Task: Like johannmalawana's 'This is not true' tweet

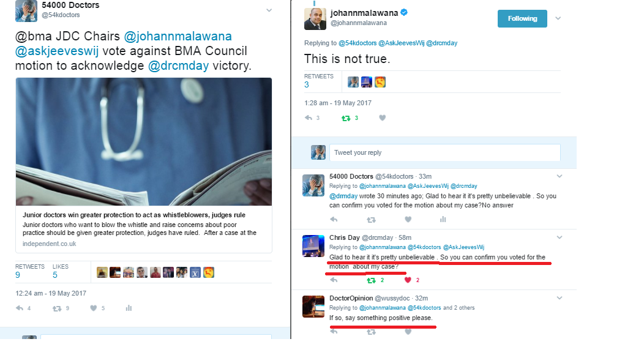Action: (x=383, y=118)
